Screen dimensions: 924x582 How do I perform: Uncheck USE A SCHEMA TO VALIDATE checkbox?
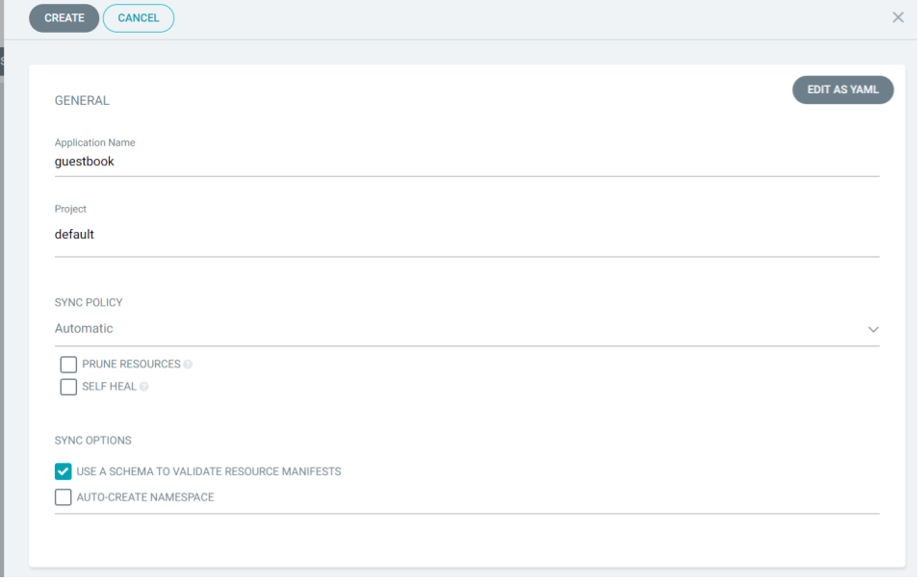[64, 471]
